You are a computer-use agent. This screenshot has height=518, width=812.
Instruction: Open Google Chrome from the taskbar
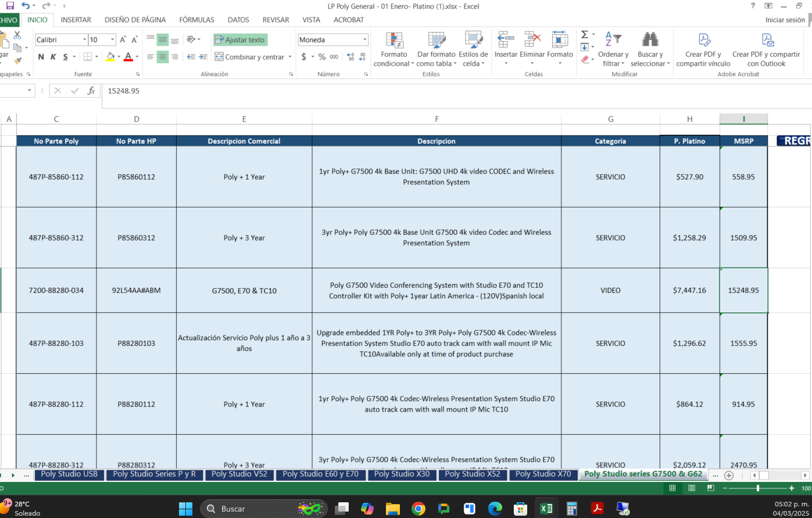[418, 509]
